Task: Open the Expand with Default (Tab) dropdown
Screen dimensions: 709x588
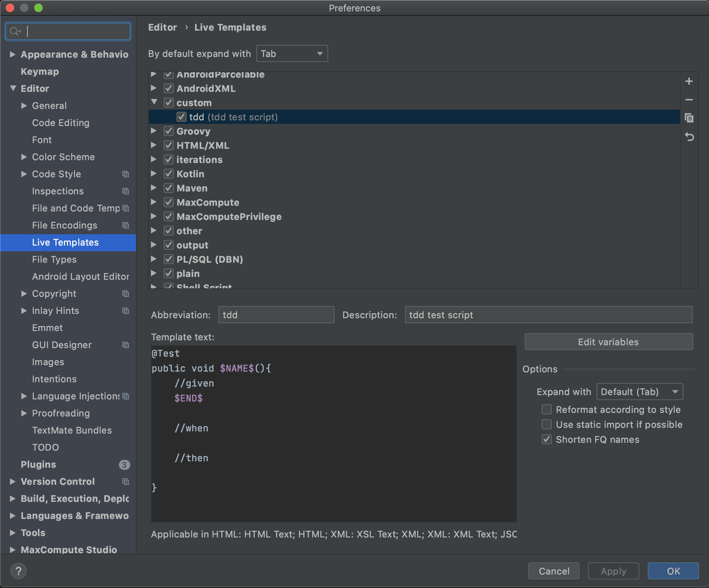Action: click(639, 392)
